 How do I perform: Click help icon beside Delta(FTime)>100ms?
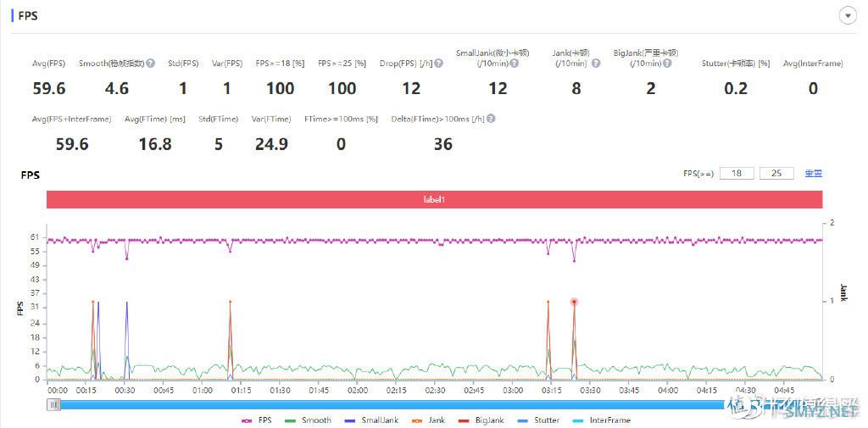[x=491, y=120]
